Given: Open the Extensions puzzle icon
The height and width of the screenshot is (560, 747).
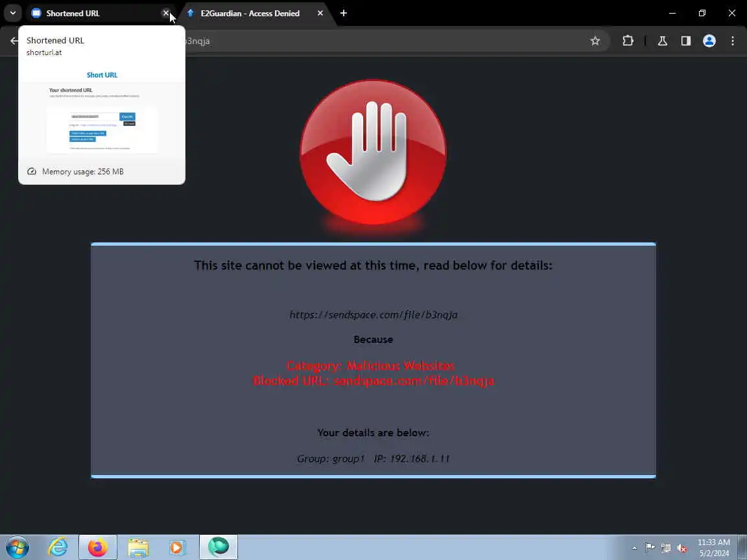Looking at the screenshot, I should (x=628, y=41).
